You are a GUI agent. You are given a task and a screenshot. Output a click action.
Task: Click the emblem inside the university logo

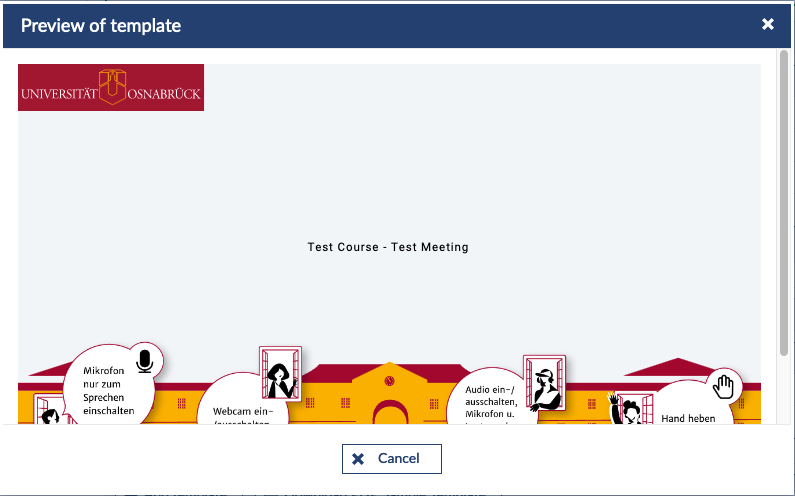pyautogui.click(x=111, y=86)
